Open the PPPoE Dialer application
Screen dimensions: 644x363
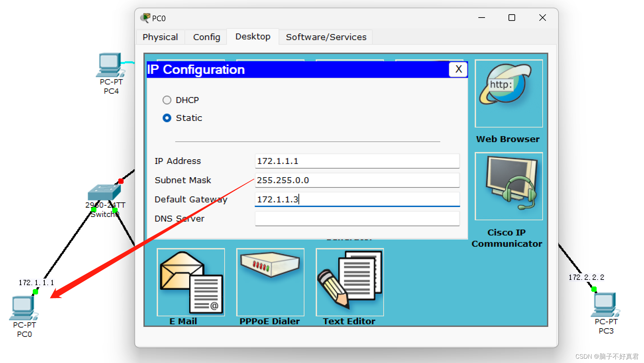pos(270,282)
